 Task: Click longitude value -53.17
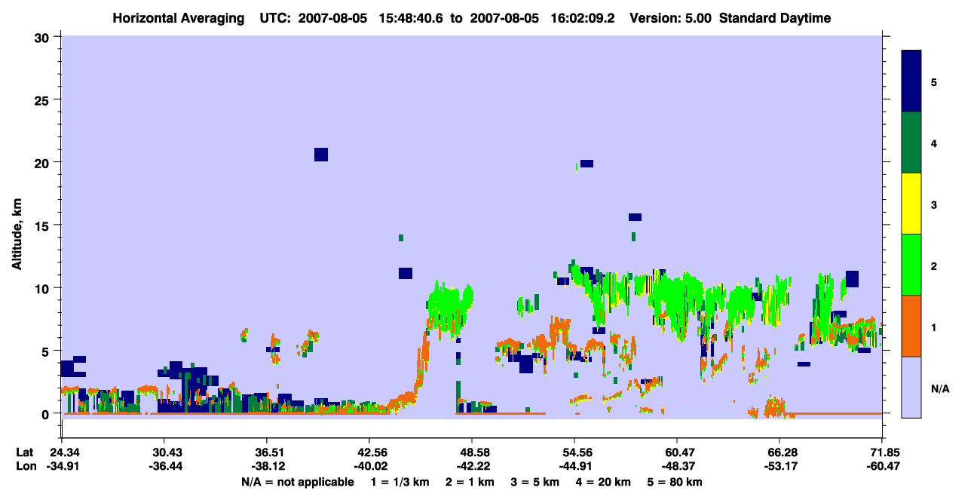[x=779, y=467]
